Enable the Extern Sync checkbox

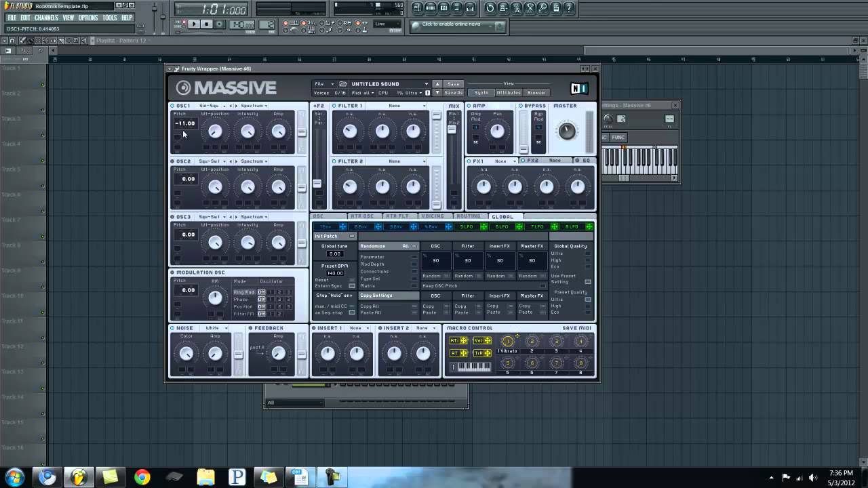tap(351, 286)
